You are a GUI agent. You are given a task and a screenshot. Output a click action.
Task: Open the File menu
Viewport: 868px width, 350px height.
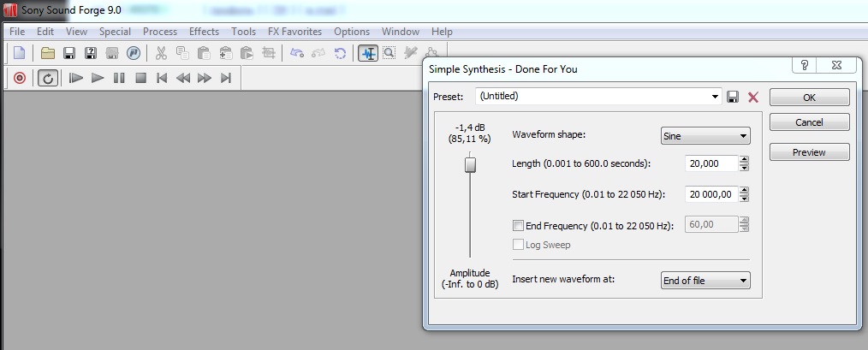click(x=17, y=32)
